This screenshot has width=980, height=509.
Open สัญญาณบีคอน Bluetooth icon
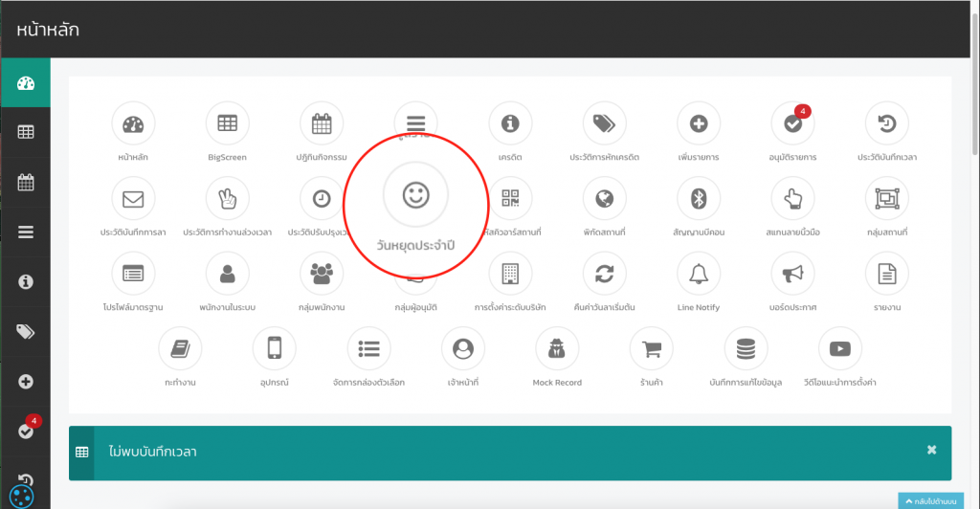[x=699, y=199]
